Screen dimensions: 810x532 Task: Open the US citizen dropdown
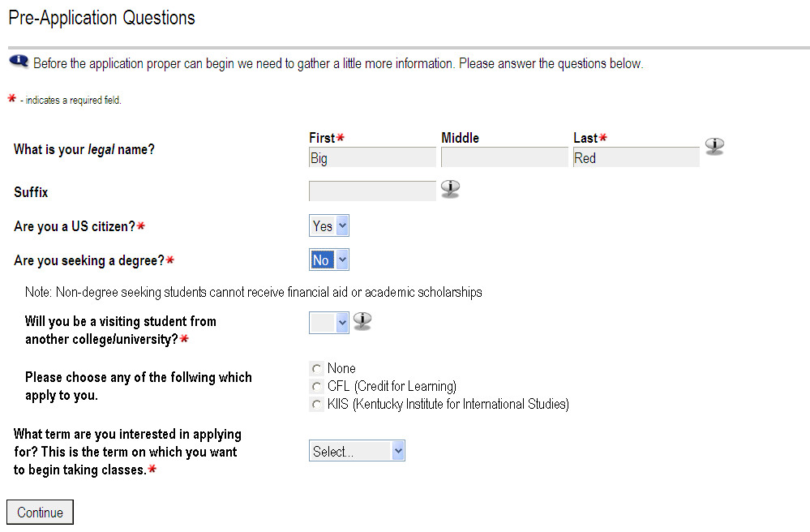pyautogui.click(x=329, y=226)
